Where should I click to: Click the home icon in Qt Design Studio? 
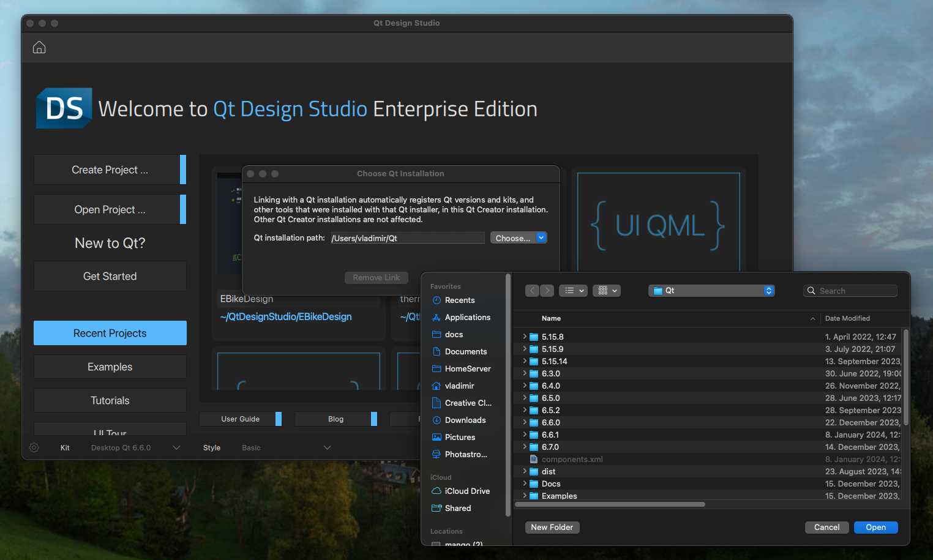[x=39, y=47]
